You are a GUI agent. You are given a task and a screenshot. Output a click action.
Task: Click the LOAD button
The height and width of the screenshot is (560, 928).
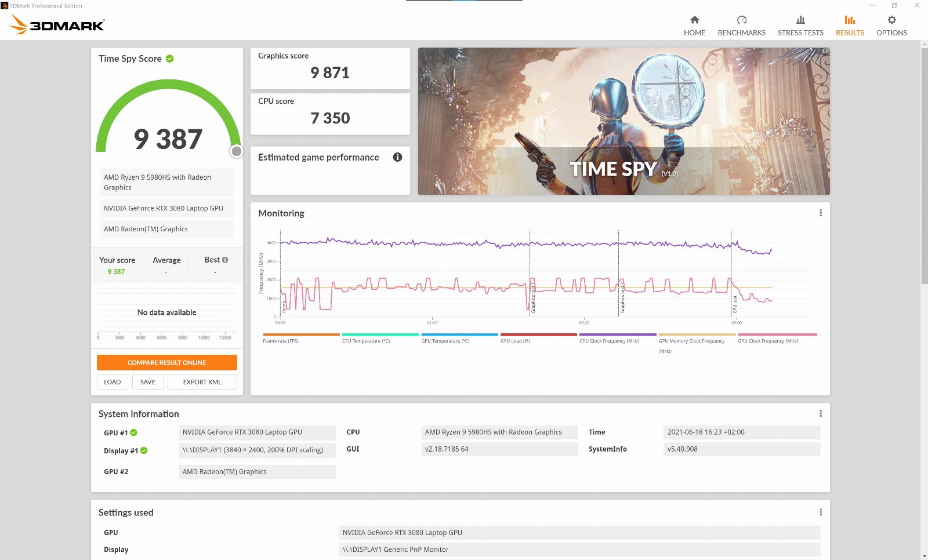point(113,382)
